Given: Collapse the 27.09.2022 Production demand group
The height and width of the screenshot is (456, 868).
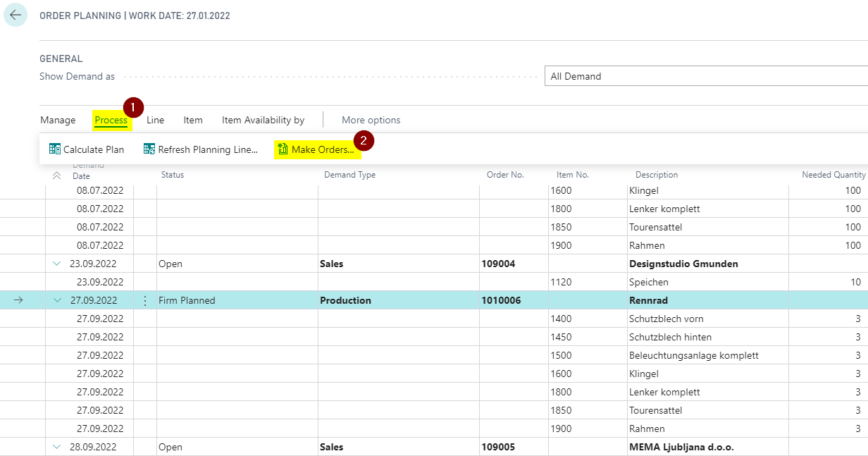Looking at the screenshot, I should coord(57,300).
